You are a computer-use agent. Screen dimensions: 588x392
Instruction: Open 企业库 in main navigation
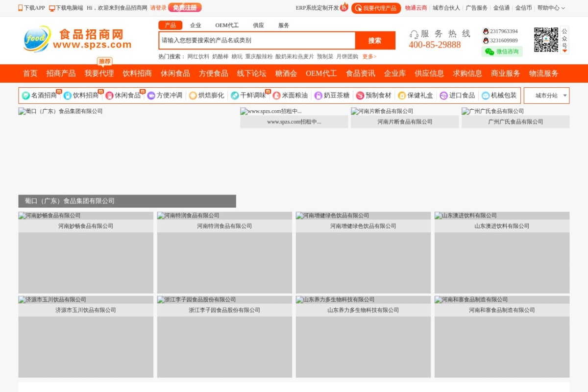pos(395,73)
